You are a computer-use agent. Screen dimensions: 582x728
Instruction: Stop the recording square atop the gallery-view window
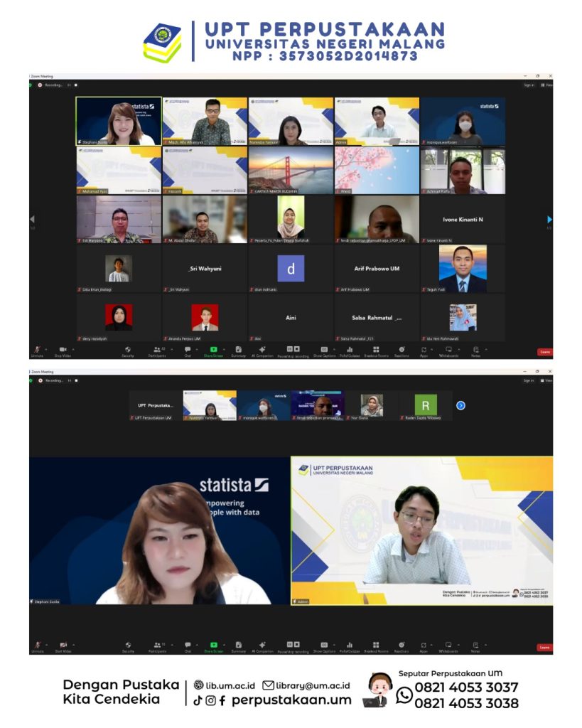pyautogui.click(x=76, y=85)
